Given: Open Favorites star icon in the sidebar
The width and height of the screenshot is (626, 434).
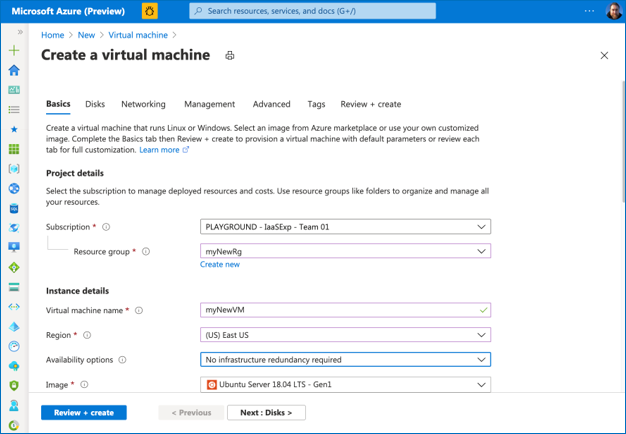Looking at the screenshot, I should pyautogui.click(x=14, y=129).
